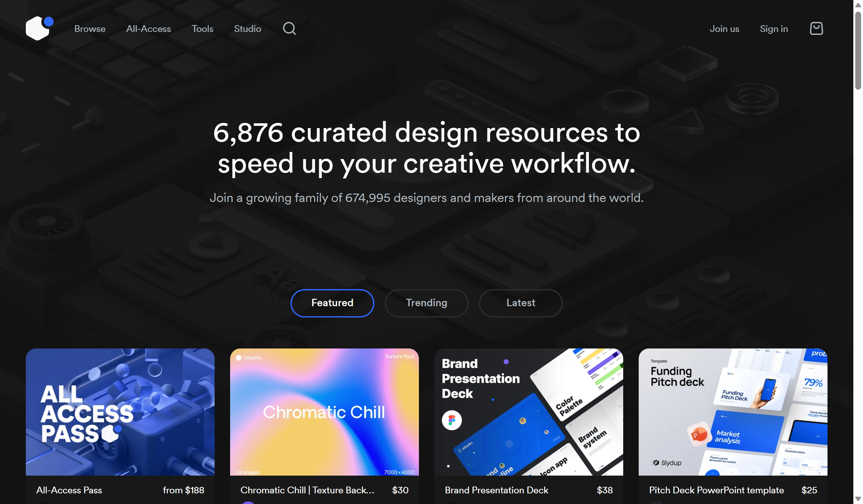Click the Brand Presentation Deck title link
Screen dimensions: 863x504
[496, 490]
